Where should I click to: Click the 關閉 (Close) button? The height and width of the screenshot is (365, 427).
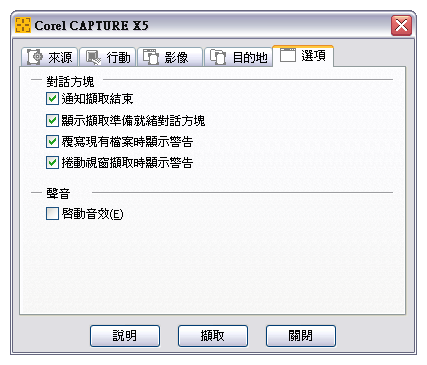click(301, 336)
